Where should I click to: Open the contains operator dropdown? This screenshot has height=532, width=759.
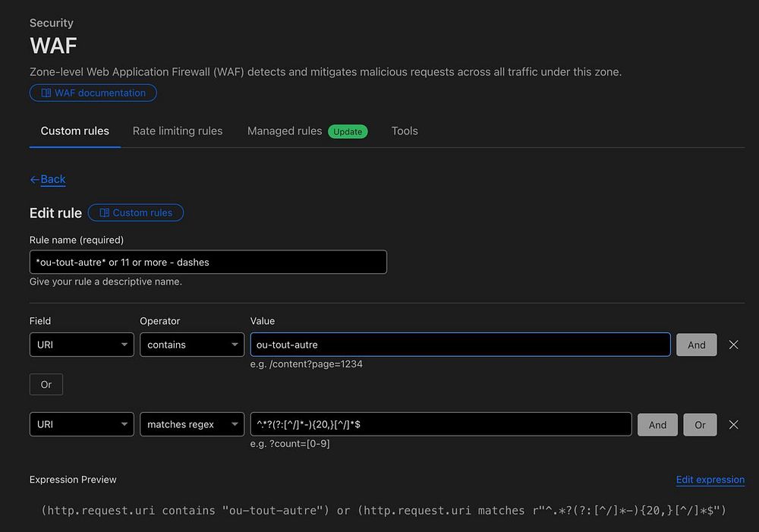click(192, 345)
